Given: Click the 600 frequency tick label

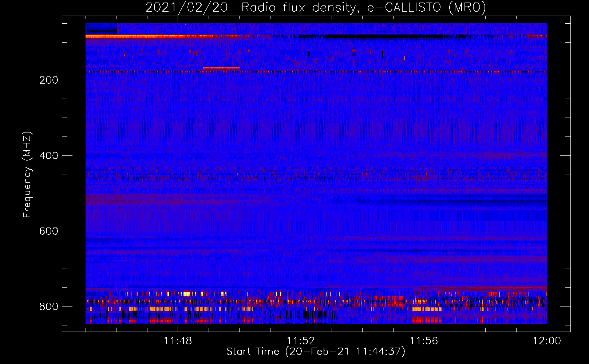Looking at the screenshot, I should point(48,231).
